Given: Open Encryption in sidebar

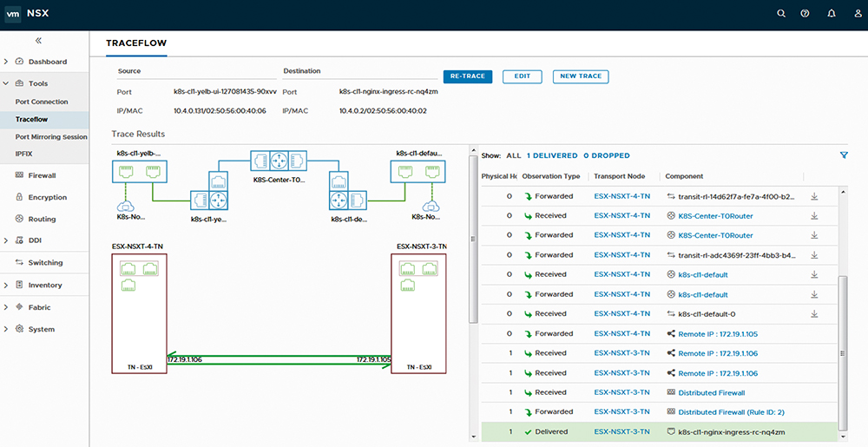Looking at the screenshot, I should pyautogui.click(x=47, y=197).
